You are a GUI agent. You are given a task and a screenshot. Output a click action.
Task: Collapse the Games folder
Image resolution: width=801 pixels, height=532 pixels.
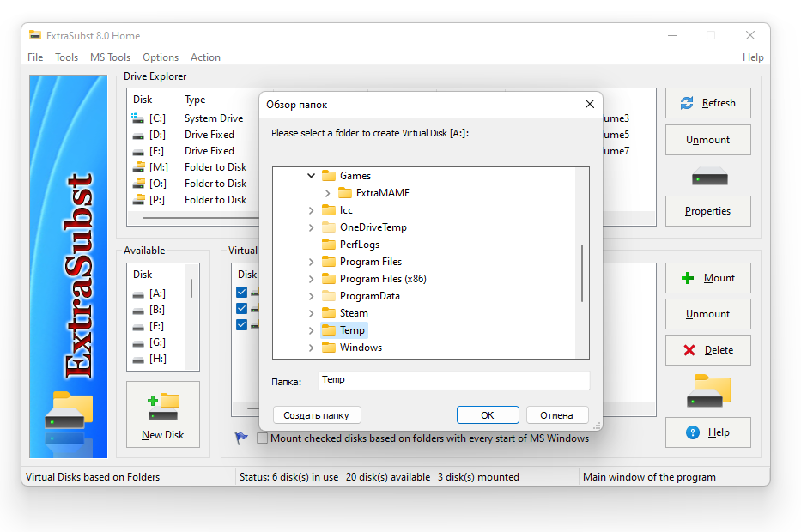coord(311,176)
